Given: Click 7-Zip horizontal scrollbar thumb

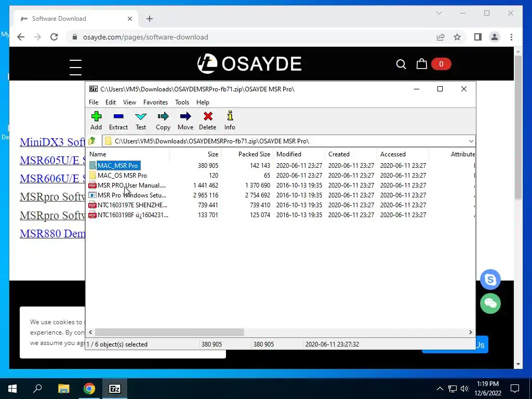Looking at the screenshot, I should pos(169,332).
